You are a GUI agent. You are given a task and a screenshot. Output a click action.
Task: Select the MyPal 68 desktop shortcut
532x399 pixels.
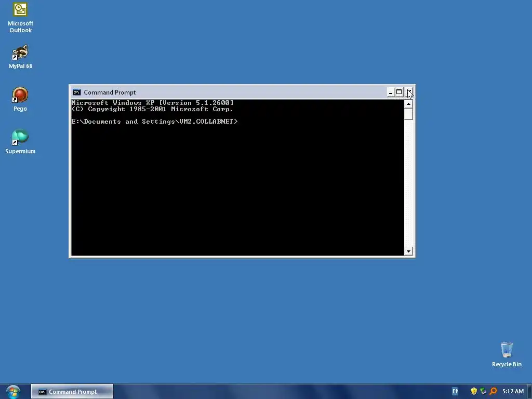(x=20, y=57)
